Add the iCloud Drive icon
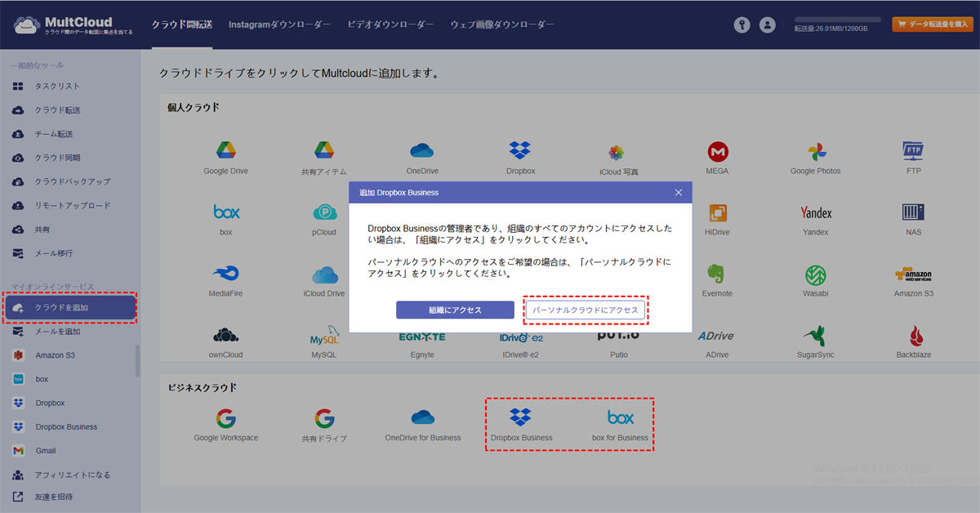980x513 pixels. click(x=324, y=274)
